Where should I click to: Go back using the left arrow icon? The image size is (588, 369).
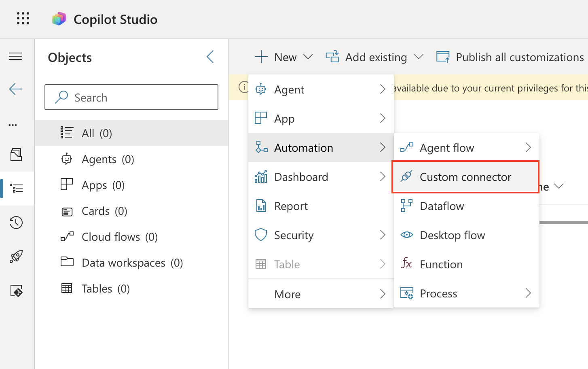coord(15,89)
